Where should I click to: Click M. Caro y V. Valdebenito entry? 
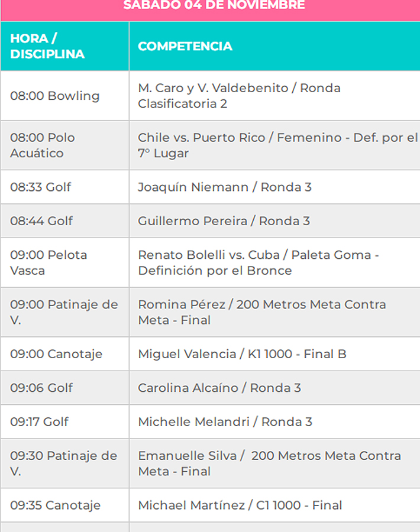tap(239, 96)
